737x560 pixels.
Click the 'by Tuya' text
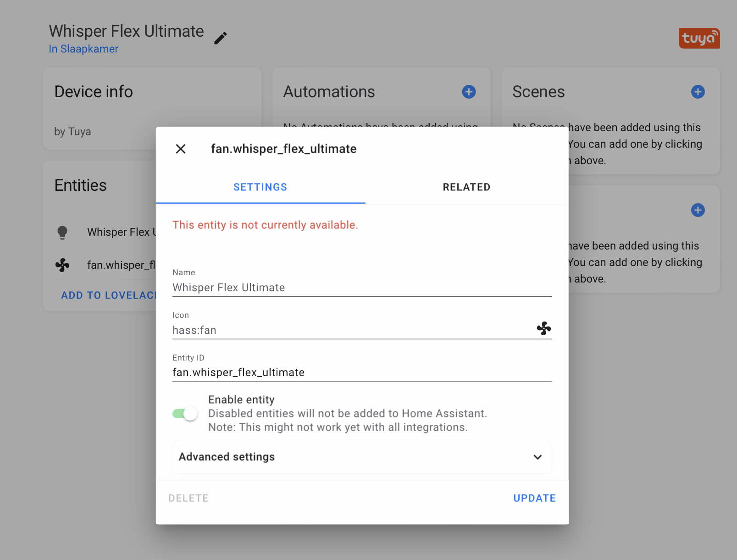coord(72,132)
